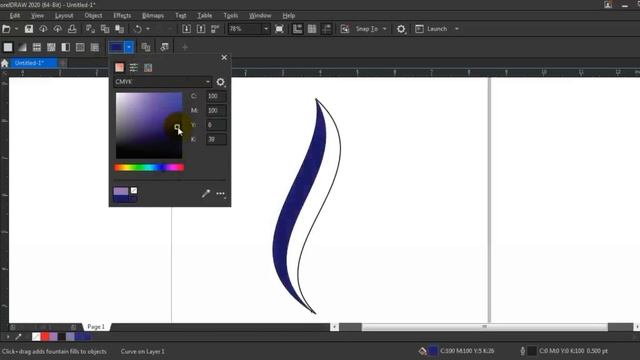Expand the Undo history dropdown arrow
Image resolution: width=640 pixels, height=360 pixels.
(148, 29)
